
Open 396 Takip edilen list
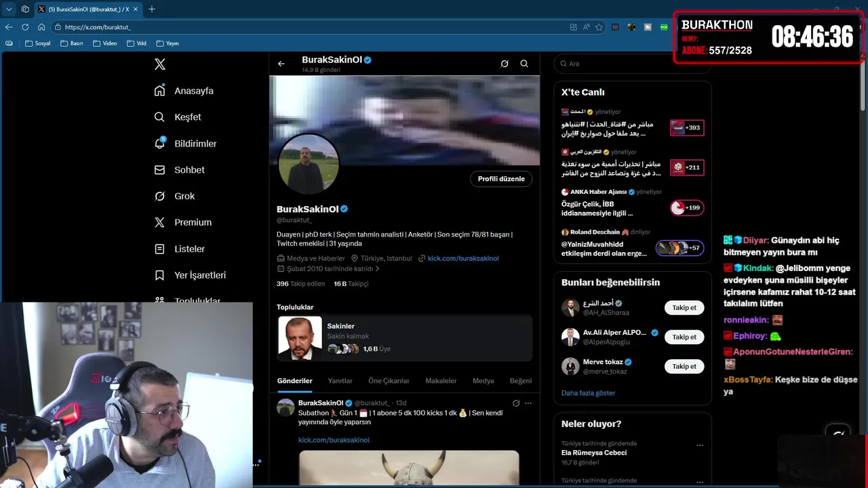click(300, 284)
